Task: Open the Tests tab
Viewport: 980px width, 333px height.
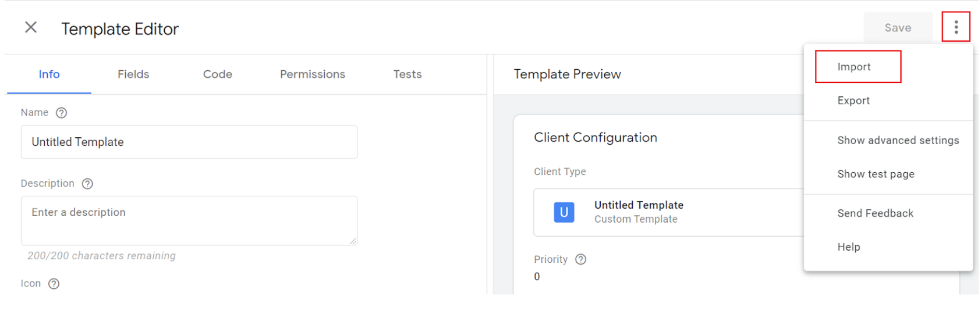Action: [x=407, y=74]
